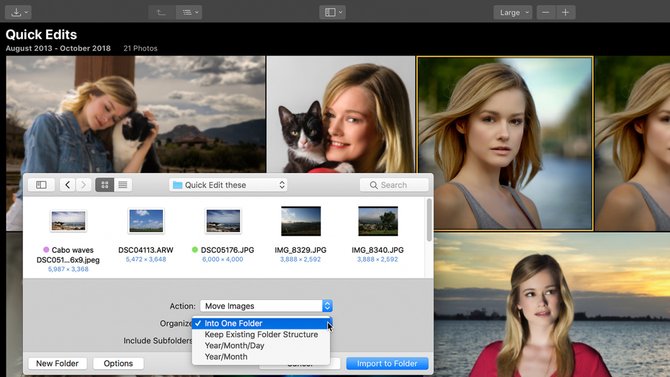Image resolution: width=670 pixels, height=377 pixels.
Task: Click the import download icon in top toolbar
Action: click(18, 12)
